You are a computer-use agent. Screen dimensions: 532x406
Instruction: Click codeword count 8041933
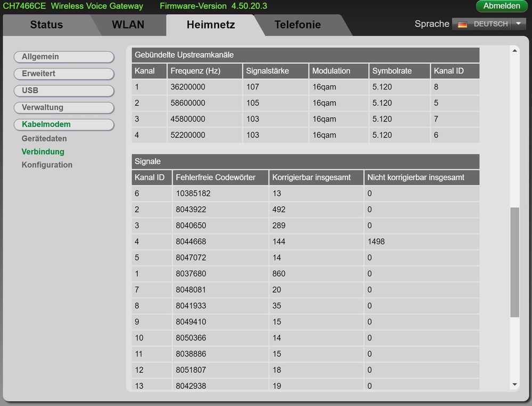click(191, 306)
